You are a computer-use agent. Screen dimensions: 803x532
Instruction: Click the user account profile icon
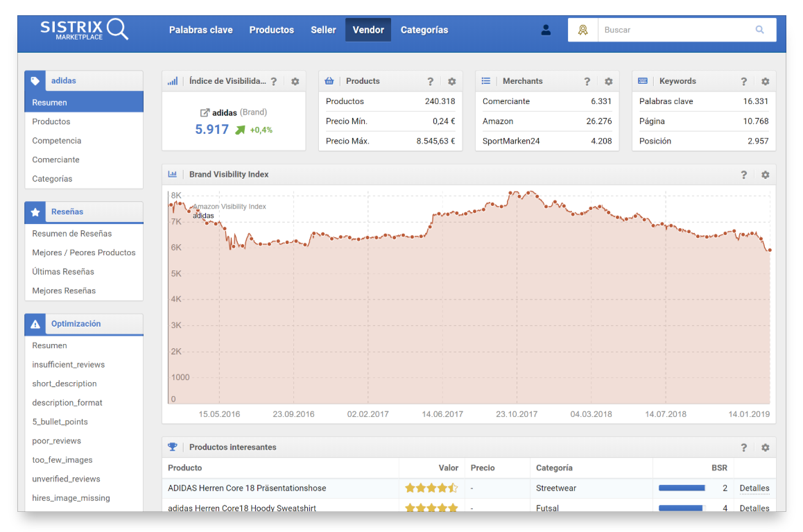pyautogui.click(x=546, y=30)
